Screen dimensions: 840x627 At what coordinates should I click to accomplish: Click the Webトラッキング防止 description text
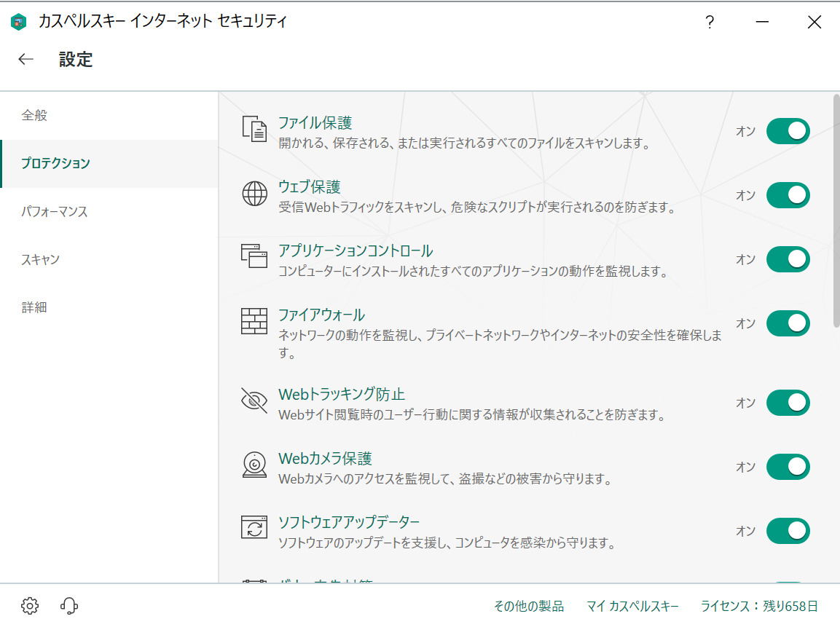point(472,414)
